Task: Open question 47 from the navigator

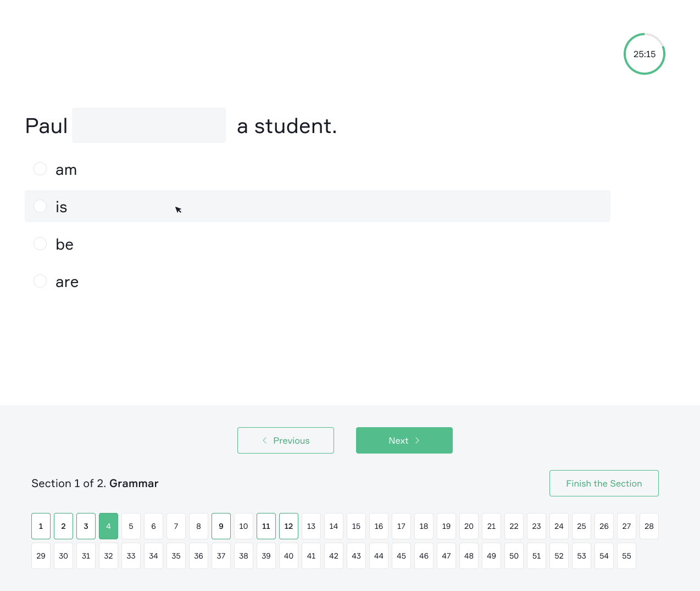Action: pos(447,556)
